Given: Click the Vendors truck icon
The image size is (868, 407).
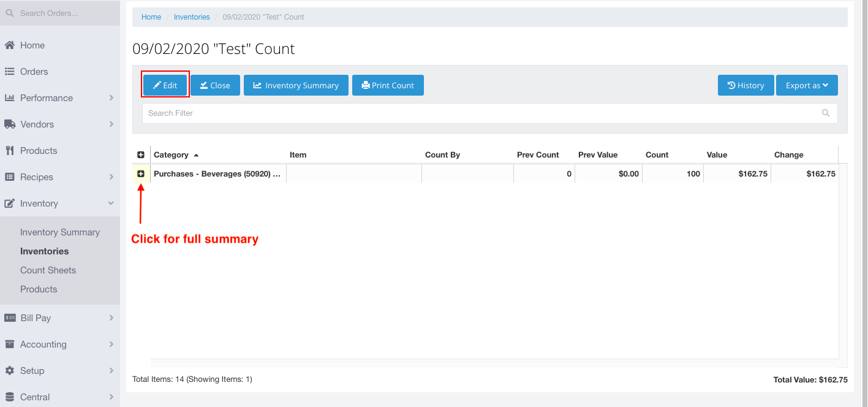Looking at the screenshot, I should click(x=10, y=124).
